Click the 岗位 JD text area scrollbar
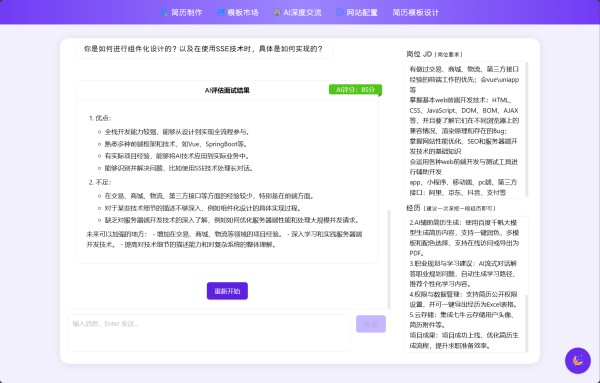 (527, 130)
